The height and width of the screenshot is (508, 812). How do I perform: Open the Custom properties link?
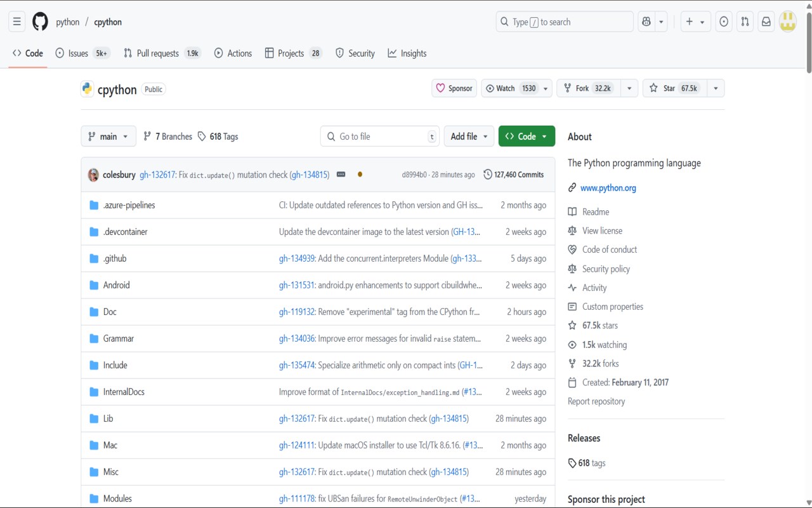(x=606, y=307)
